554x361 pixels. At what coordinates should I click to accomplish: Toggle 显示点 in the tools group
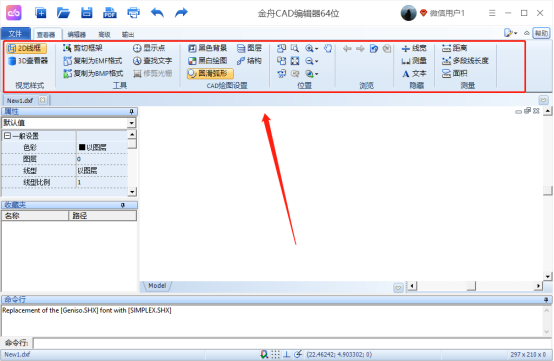[149, 48]
